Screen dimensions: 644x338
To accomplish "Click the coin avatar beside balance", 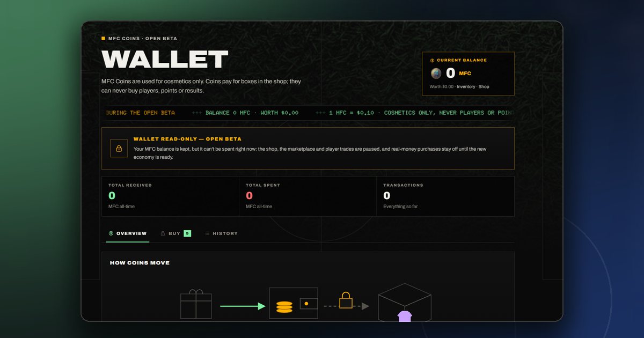I will [x=436, y=74].
